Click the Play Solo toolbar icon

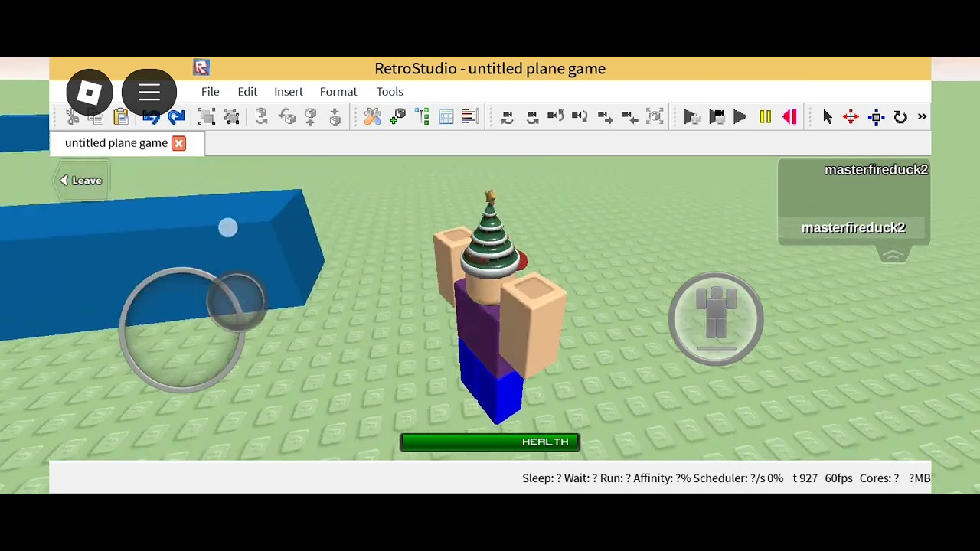coord(691,117)
